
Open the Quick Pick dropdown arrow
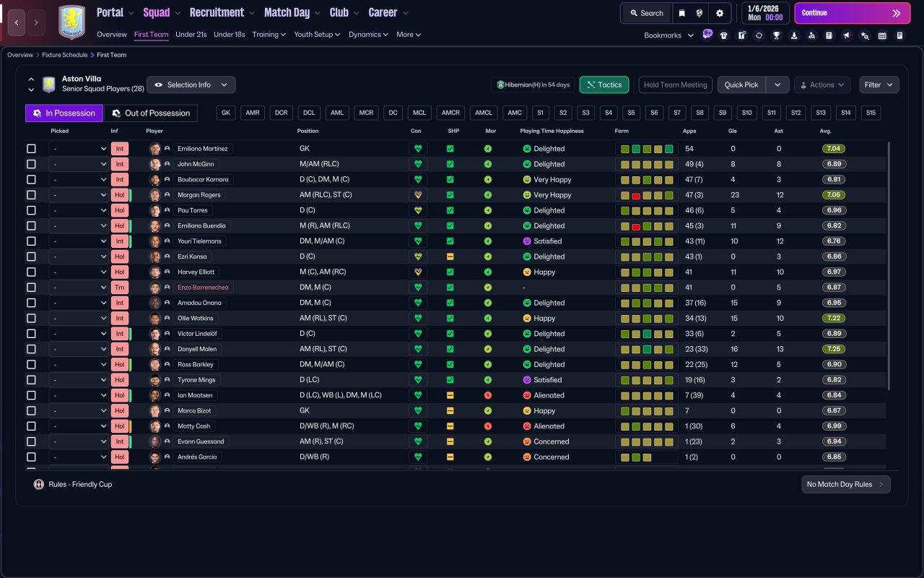coord(777,85)
